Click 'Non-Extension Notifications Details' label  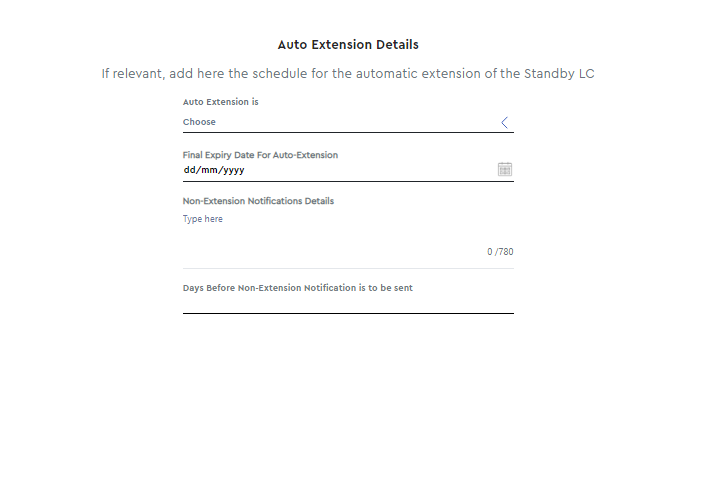pyautogui.click(x=258, y=201)
